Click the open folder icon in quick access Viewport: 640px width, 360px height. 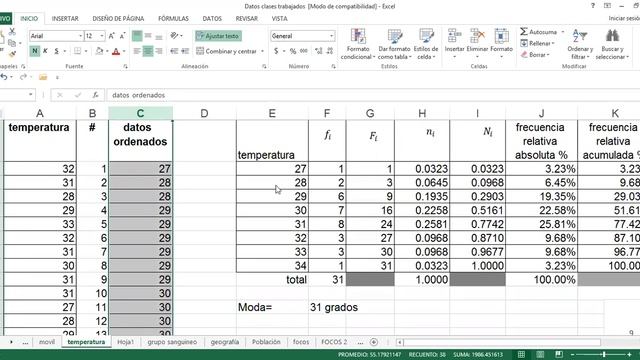(x=43, y=77)
